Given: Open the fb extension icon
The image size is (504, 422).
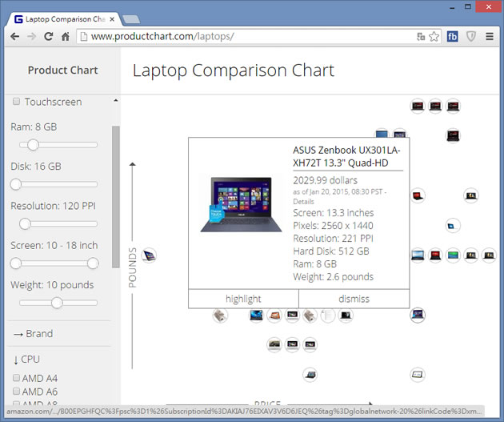Looking at the screenshot, I should (x=453, y=37).
